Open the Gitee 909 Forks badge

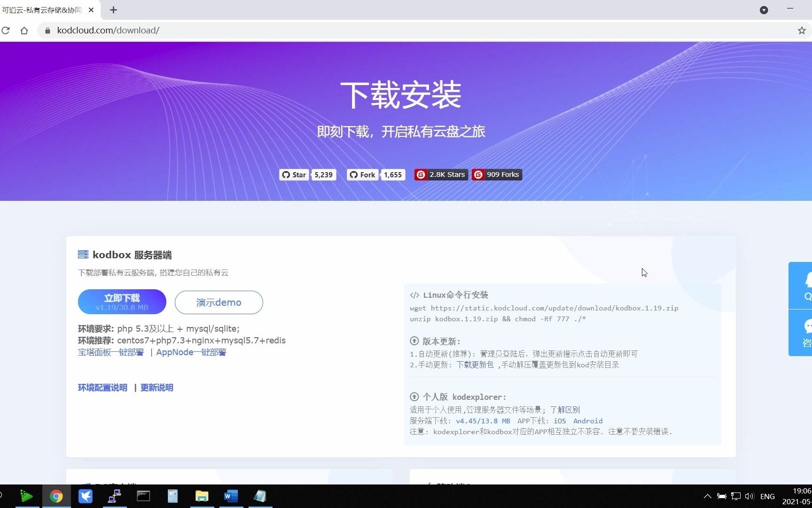[497, 175]
